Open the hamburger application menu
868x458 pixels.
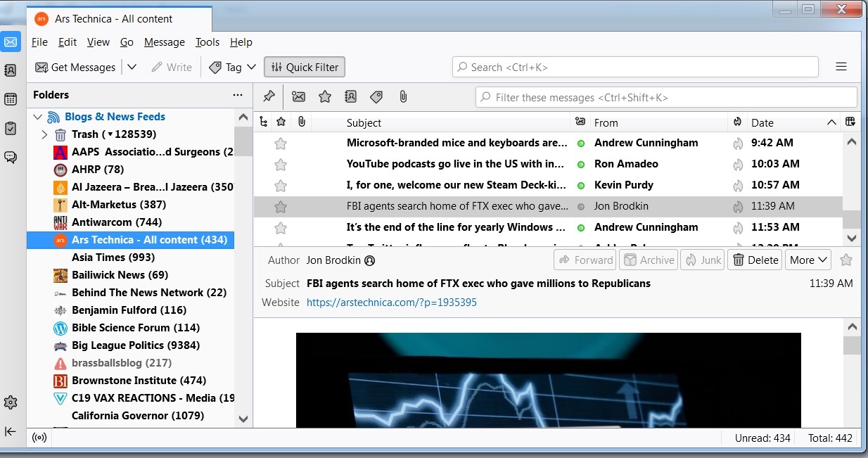[841, 67]
